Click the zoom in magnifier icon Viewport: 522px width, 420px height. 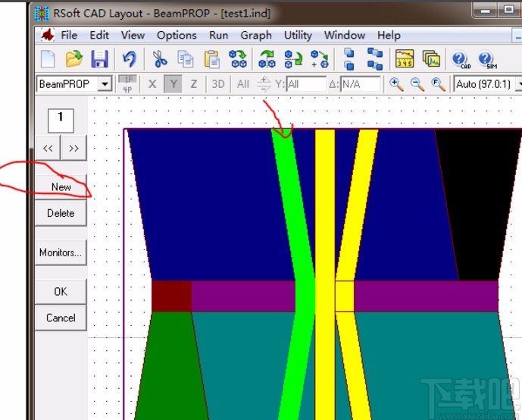[396, 83]
